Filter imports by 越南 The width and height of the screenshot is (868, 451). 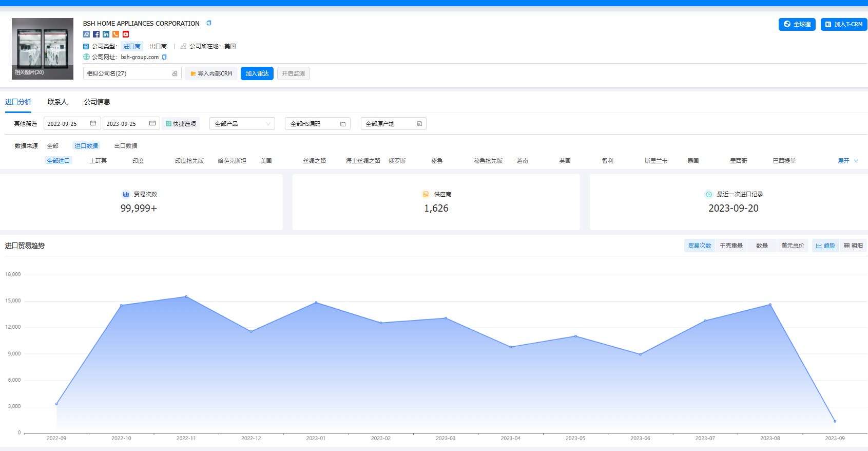pos(523,161)
